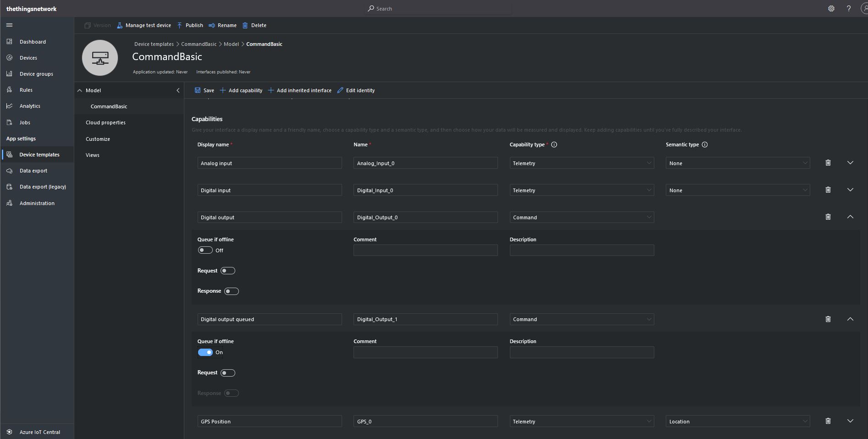Expand the GPS Position capability row
Viewport: 868px width, 439px height.
[850, 421]
